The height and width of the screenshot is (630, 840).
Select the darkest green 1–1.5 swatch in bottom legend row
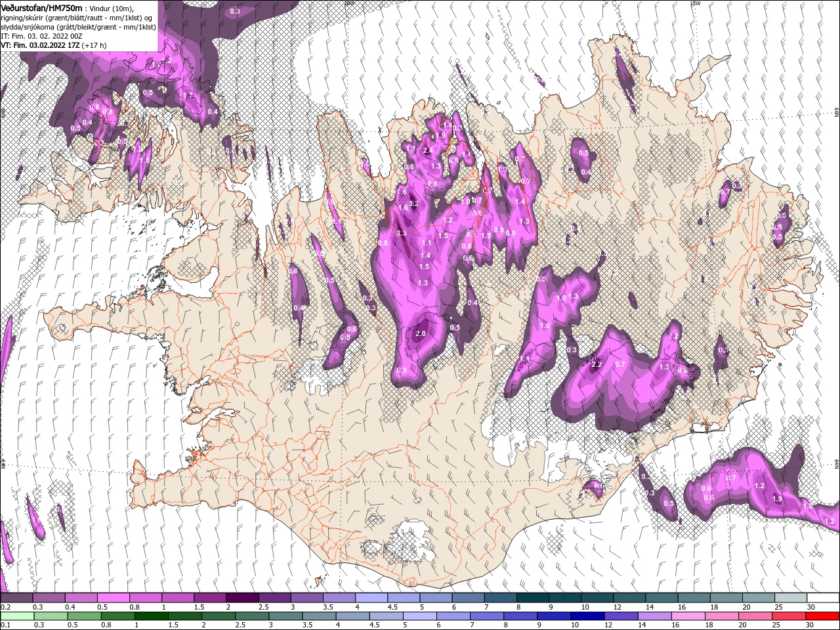152,616
